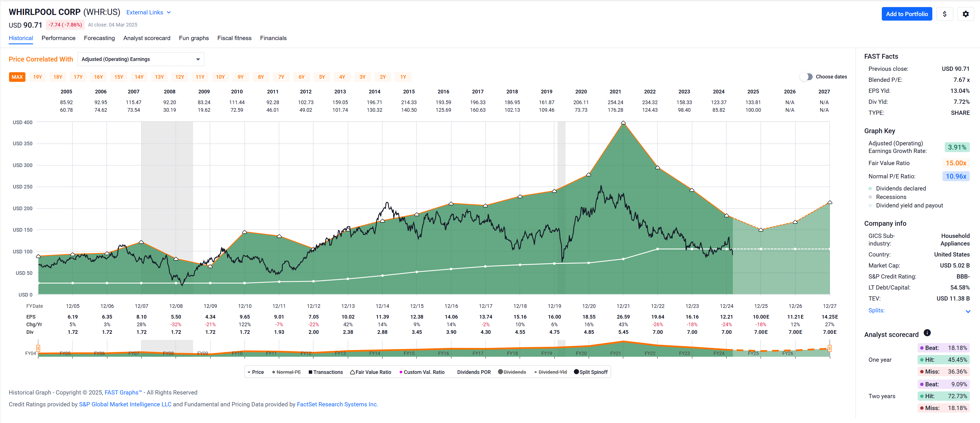Switch to the Historical tab
This screenshot has width=980, height=423.
[21, 38]
